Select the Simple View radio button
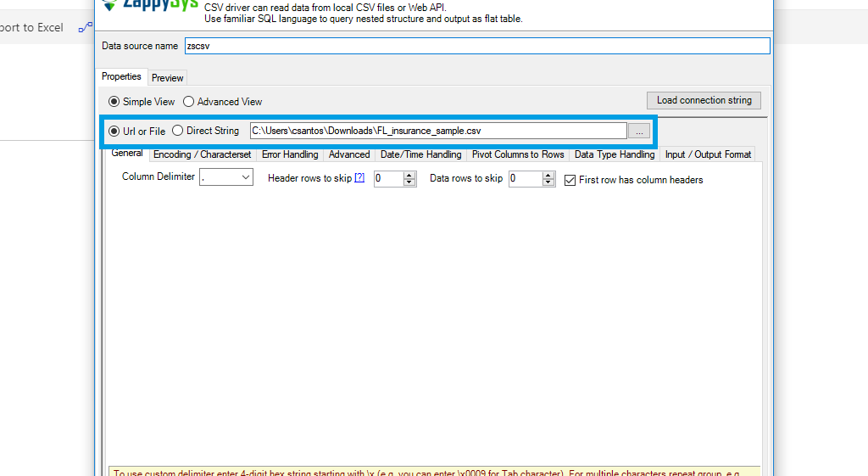 click(x=114, y=102)
